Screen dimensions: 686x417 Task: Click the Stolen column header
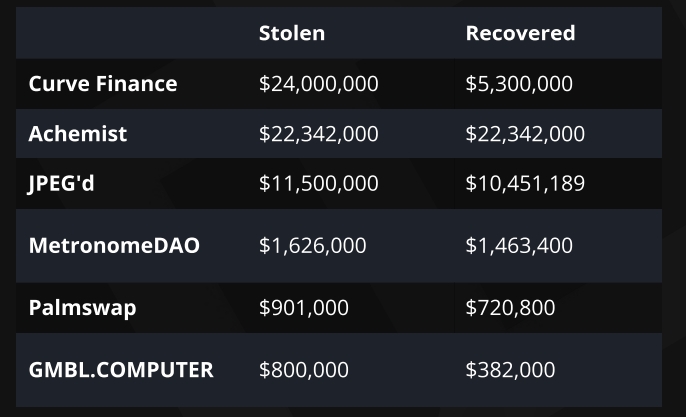pyautogui.click(x=291, y=33)
